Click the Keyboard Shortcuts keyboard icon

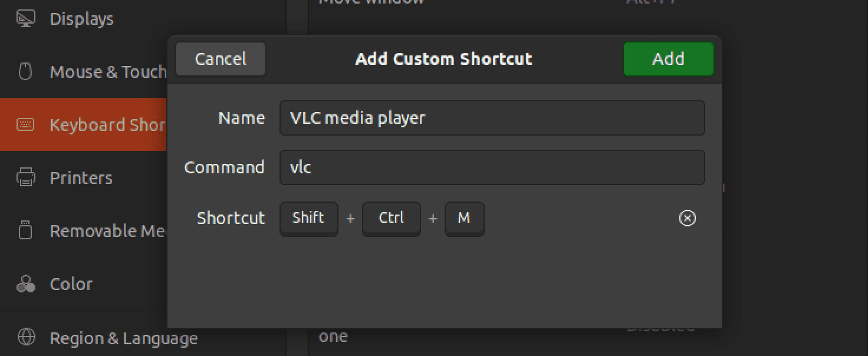click(x=25, y=125)
